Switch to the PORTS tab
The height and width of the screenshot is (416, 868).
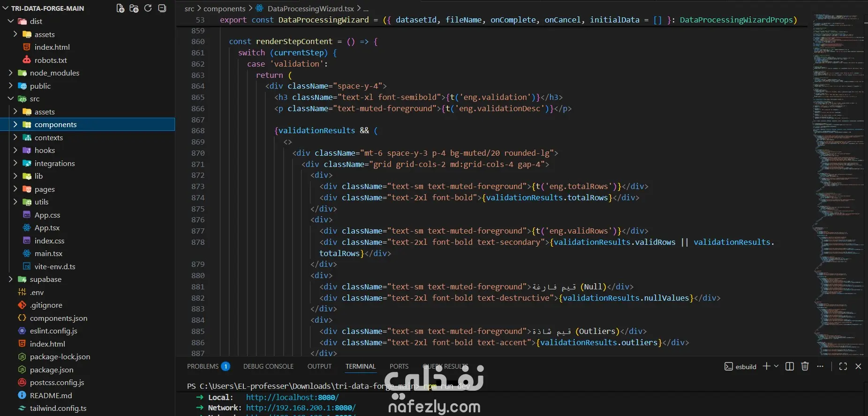pyautogui.click(x=399, y=366)
